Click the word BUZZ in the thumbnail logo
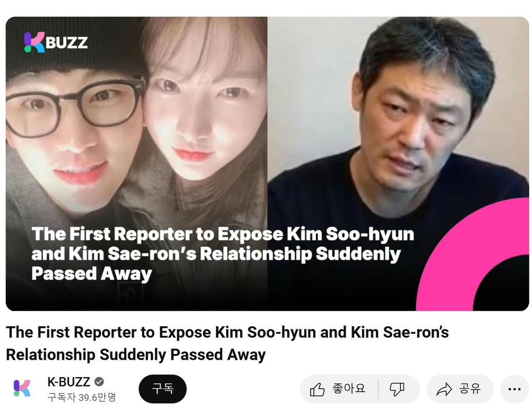 67,43
